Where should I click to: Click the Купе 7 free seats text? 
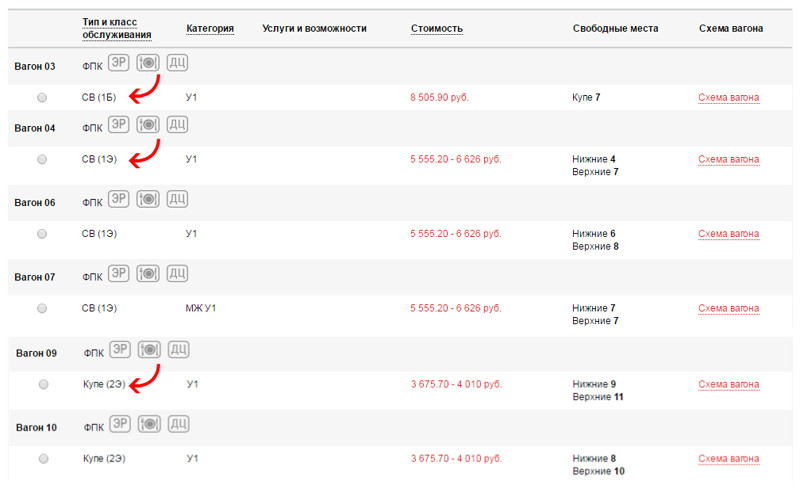(x=586, y=97)
